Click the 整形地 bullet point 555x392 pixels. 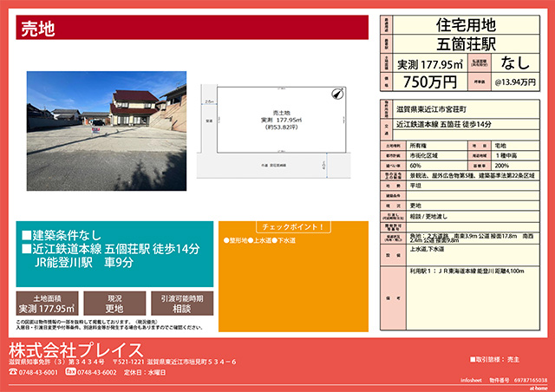[x=238, y=239]
